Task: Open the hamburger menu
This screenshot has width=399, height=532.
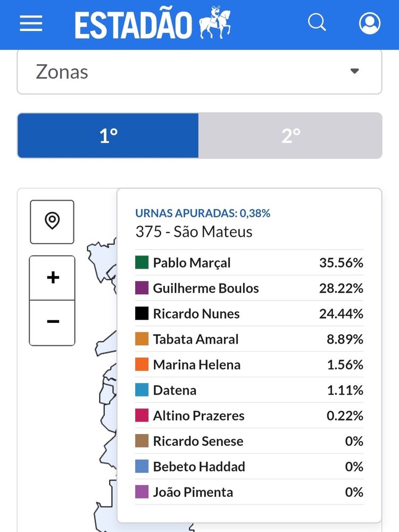Action: (31, 23)
